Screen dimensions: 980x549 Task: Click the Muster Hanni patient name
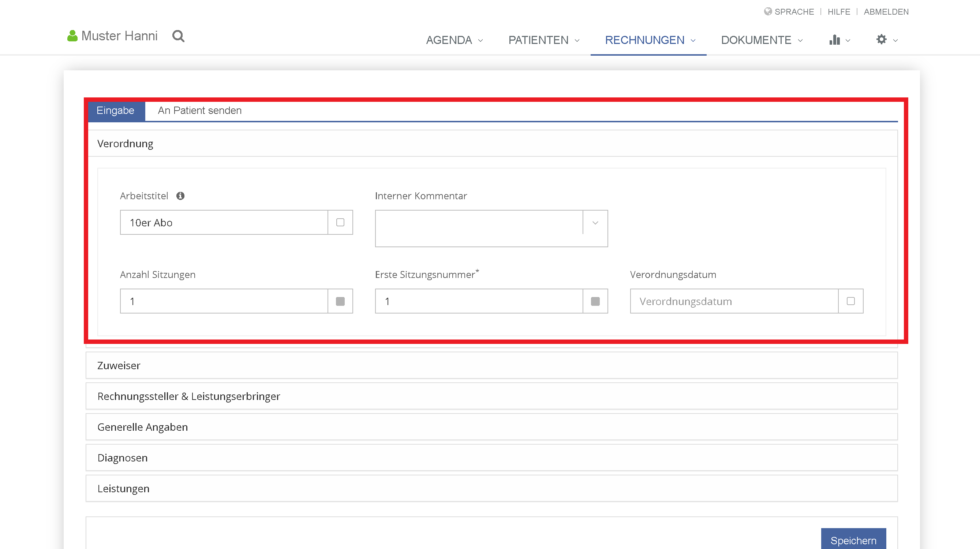pyautogui.click(x=119, y=36)
